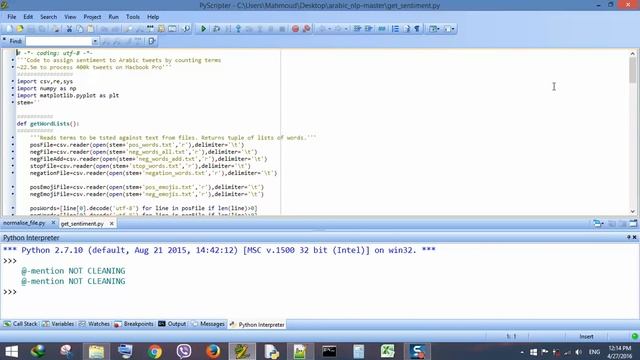Switch to the Output panel tab
640x360 pixels.
pyautogui.click(x=172, y=324)
